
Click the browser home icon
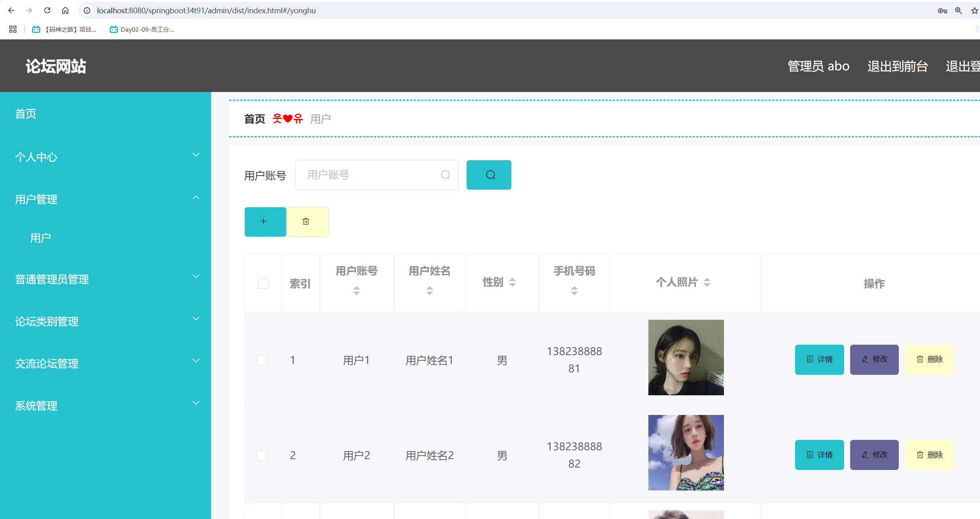tap(65, 10)
